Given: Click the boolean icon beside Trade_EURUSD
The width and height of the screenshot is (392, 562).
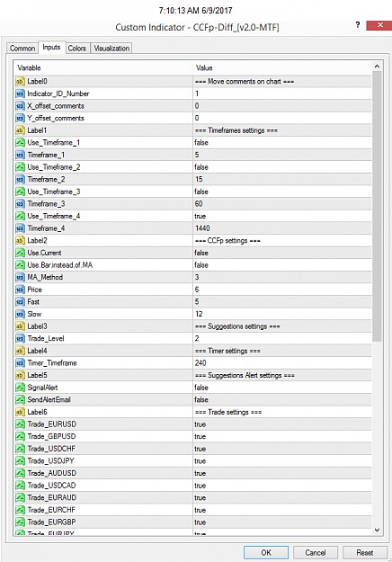Looking at the screenshot, I should (20, 424).
